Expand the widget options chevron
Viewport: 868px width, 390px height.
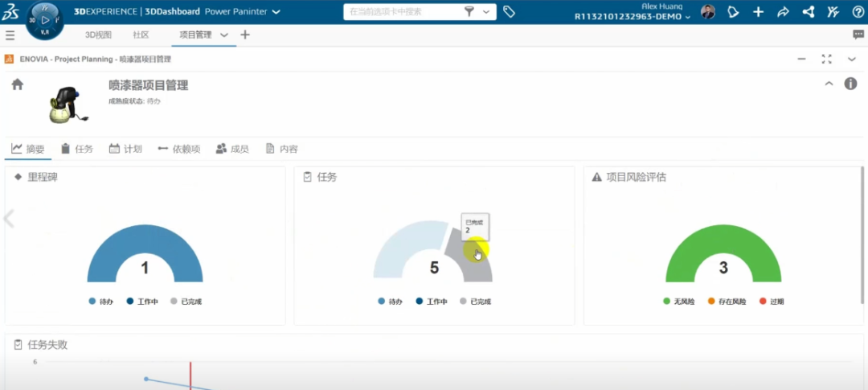(x=852, y=59)
